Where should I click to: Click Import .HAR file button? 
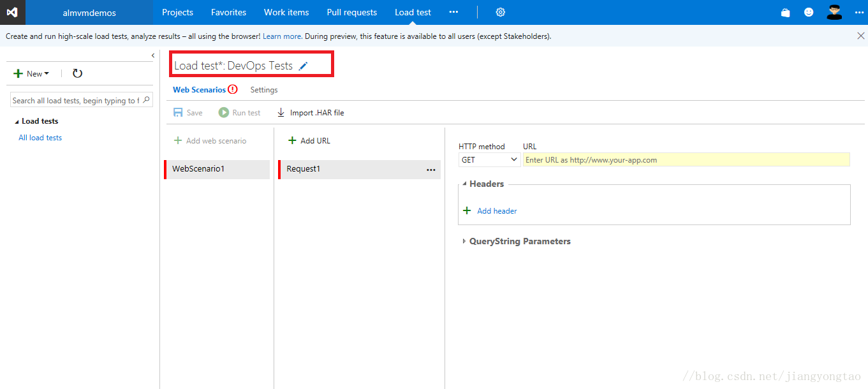311,112
